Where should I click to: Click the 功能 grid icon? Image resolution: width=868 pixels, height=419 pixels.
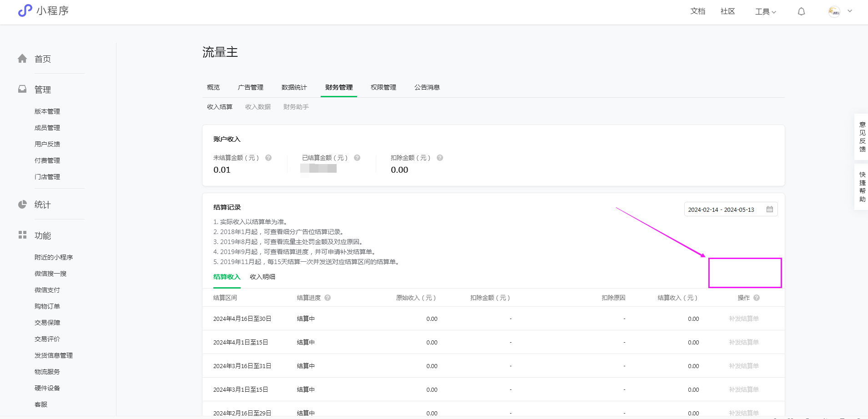22,235
